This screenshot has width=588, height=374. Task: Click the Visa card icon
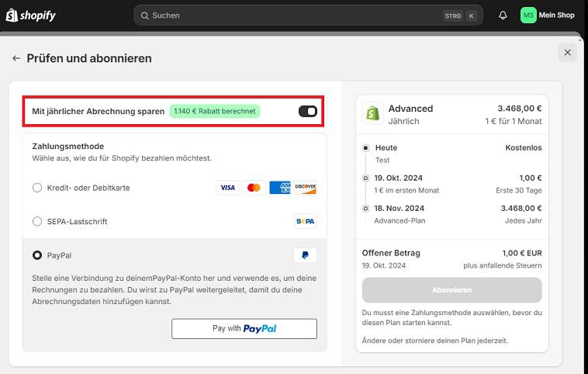click(227, 188)
